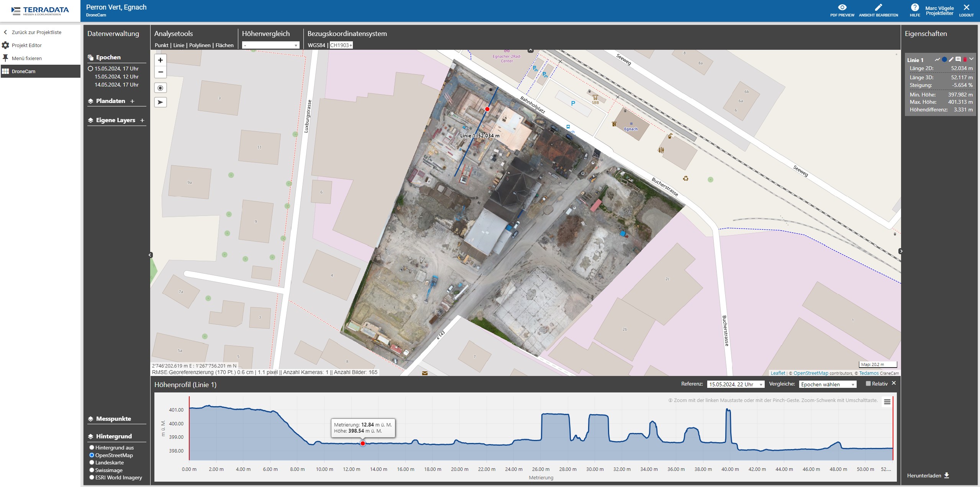The height and width of the screenshot is (487, 980).
Task: Open the Referenz epoch dropdown
Action: (735, 384)
